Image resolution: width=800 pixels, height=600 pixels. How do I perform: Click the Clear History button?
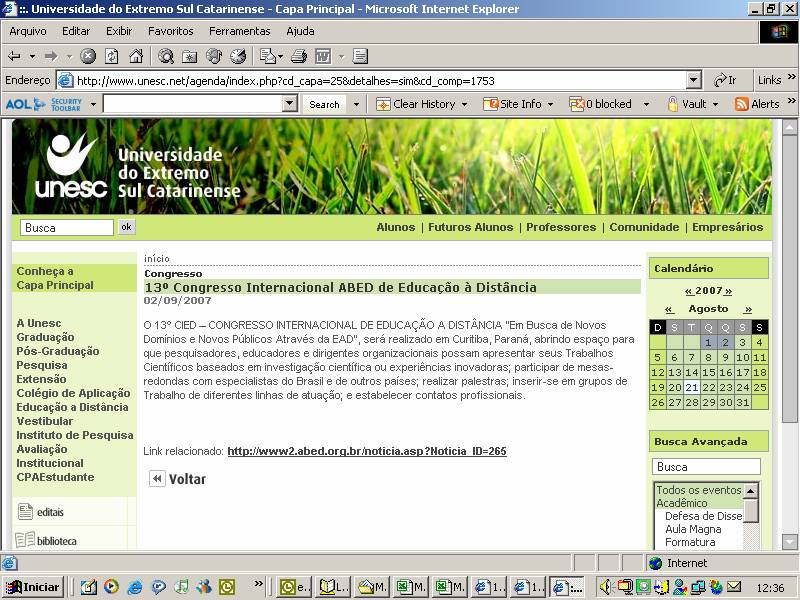point(415,104)
